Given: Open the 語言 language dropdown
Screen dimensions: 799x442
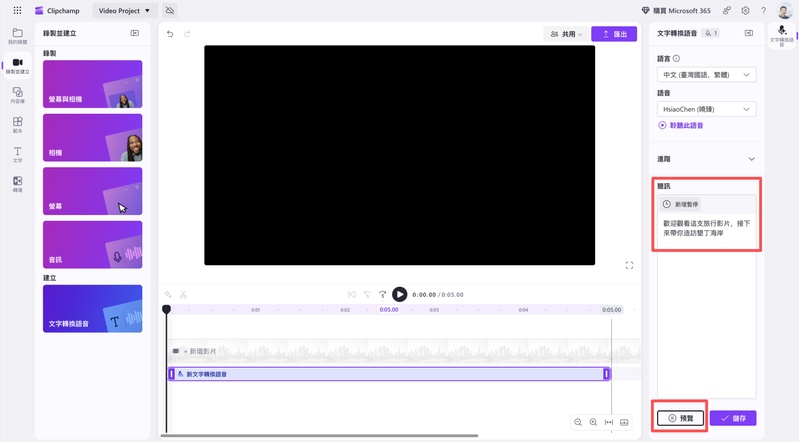Looking at the screenshot, I should click(x=706, y=75).
